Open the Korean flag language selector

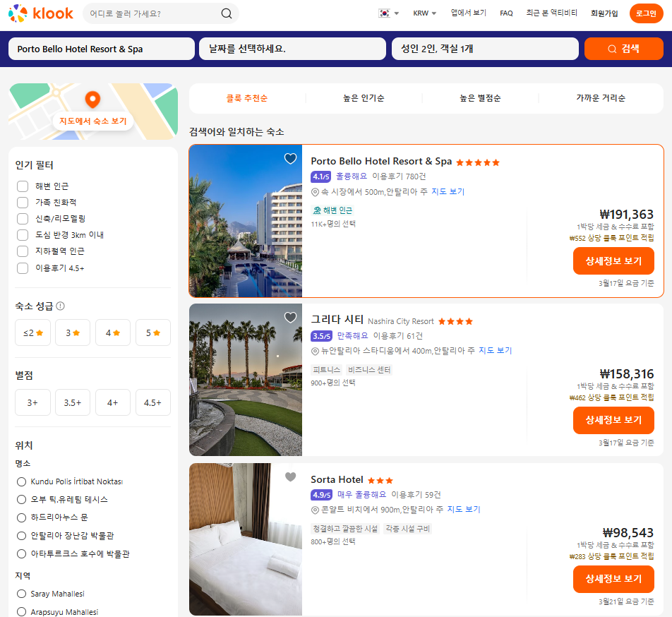[389, 13]
